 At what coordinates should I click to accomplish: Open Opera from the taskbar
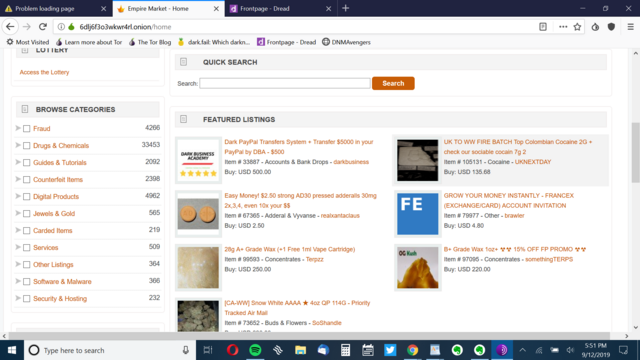click(233, 350)
